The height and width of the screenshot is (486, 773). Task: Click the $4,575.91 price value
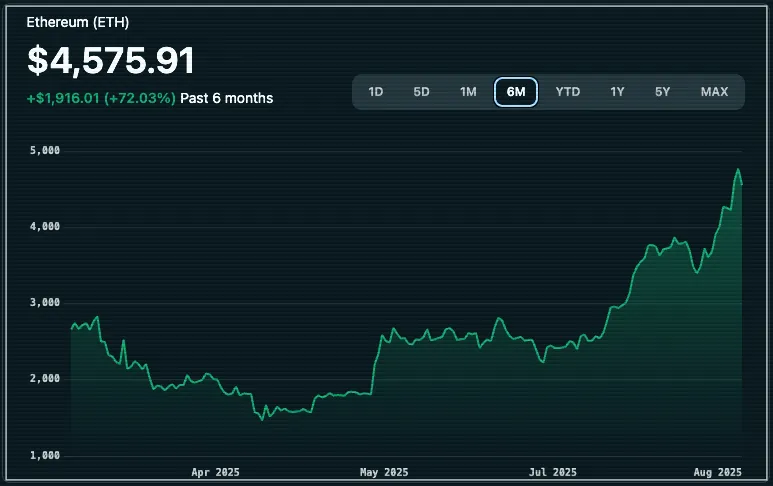point(111,61)
